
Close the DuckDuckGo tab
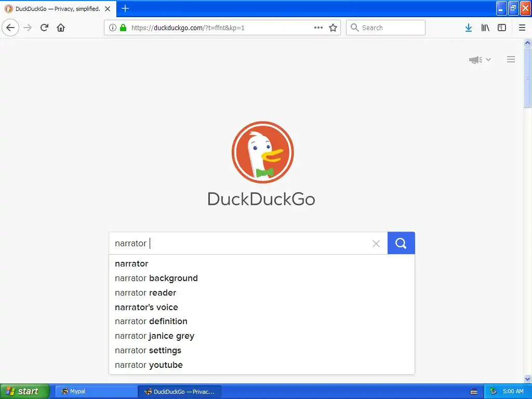point(108,9)
